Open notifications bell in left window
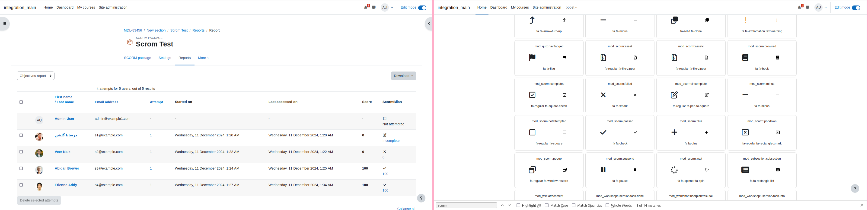Screen dimensions: 868x210 coord(366,7)
